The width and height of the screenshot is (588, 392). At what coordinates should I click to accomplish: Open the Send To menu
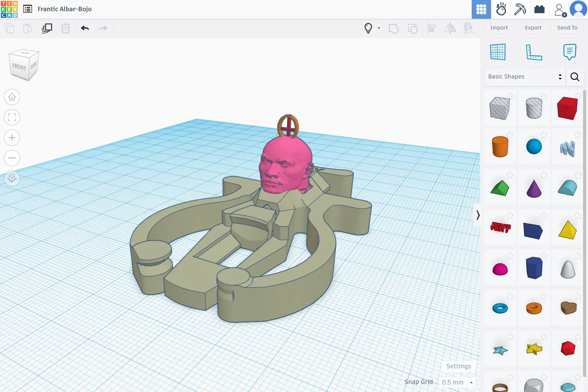[x=567, y=28]
